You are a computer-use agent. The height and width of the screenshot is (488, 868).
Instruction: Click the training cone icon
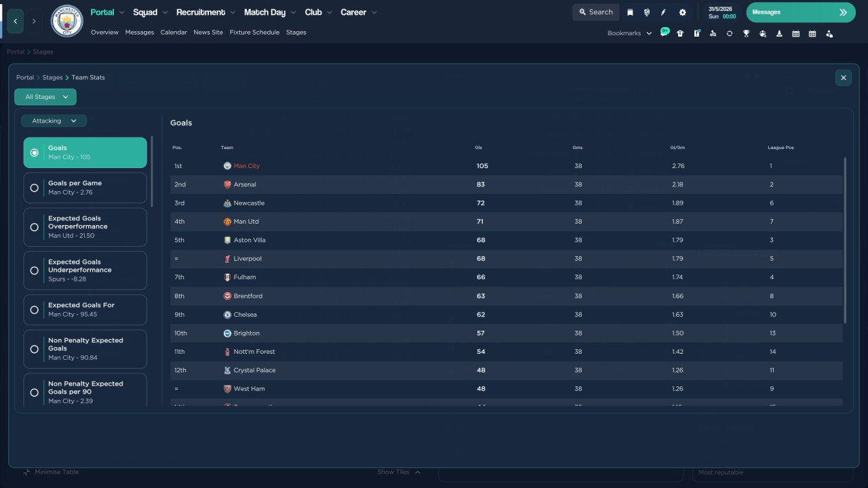pos(779,33)
